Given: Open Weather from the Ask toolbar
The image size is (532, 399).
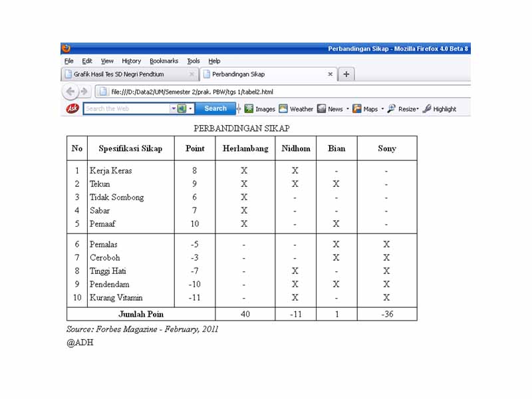Looking at the screenshot, I should [x=296, y=109].
